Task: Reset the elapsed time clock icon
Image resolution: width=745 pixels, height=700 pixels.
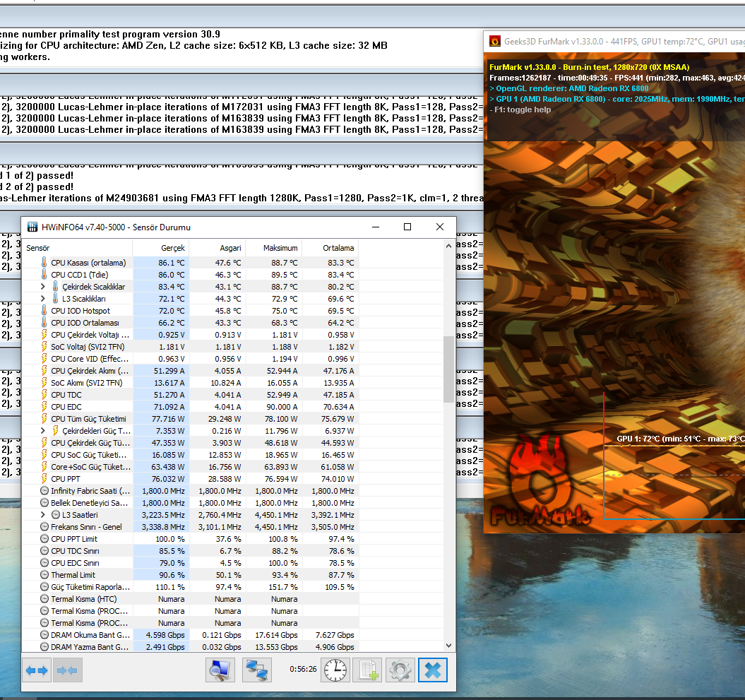Action: (335, 670)
